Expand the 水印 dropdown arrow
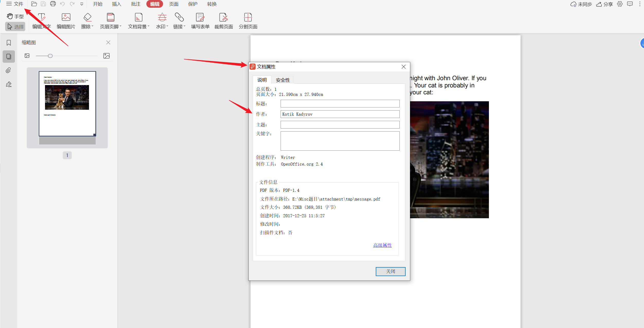This screenshot has height=328, width=644. click(167, 26)
